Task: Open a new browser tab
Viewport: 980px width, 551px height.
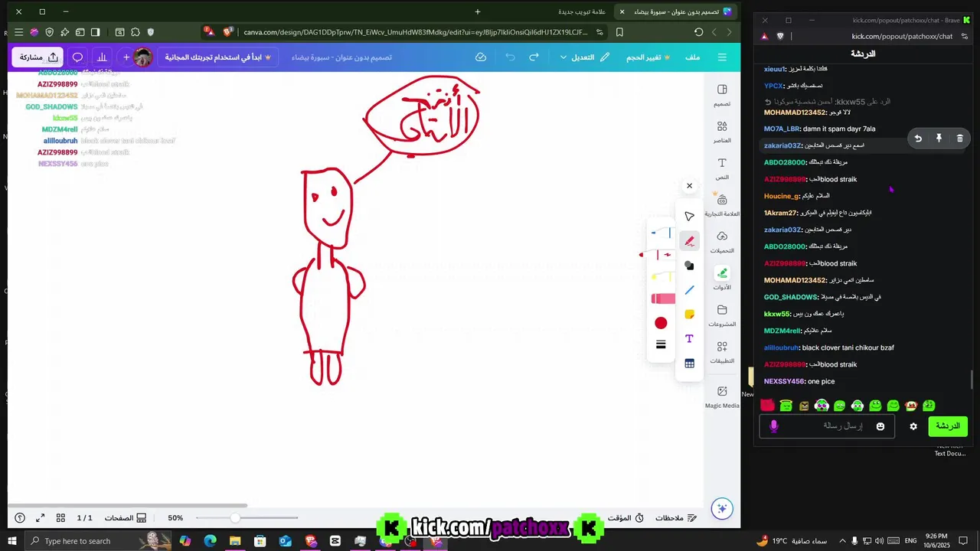Action: click(477, 11)
